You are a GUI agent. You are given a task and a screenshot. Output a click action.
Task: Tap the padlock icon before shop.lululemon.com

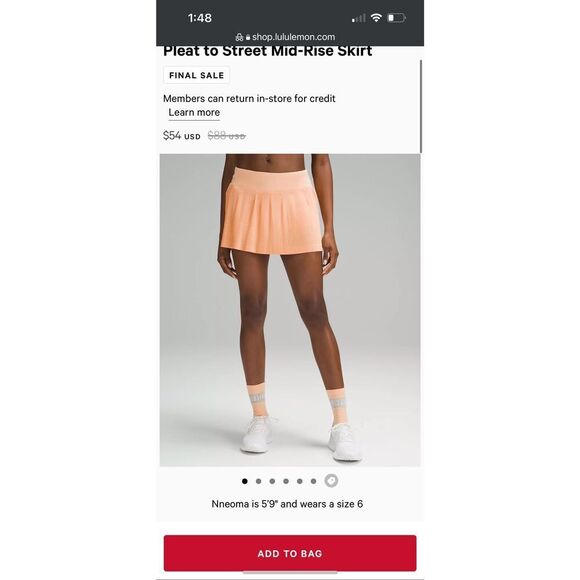coord(248,37)
